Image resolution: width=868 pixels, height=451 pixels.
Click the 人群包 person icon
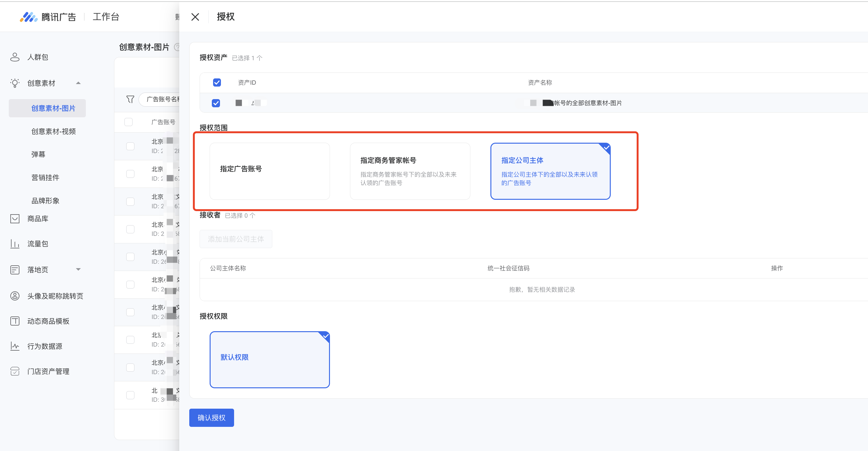click(15, 57)
